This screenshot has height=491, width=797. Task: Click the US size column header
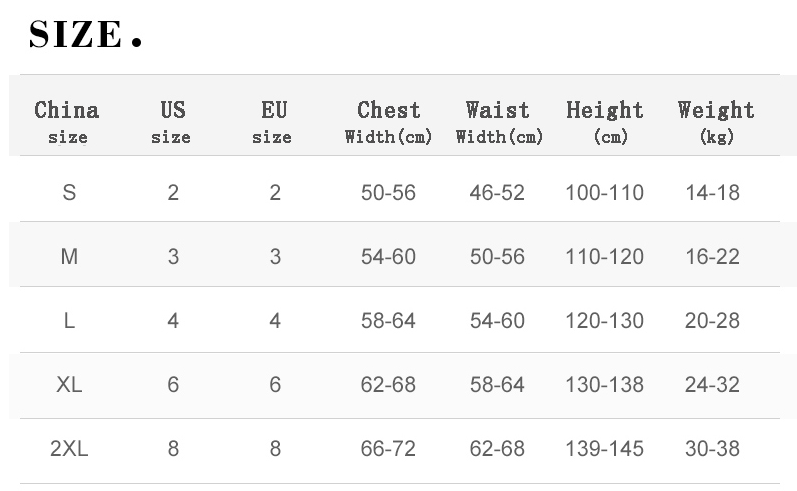[x=172, y=121]
